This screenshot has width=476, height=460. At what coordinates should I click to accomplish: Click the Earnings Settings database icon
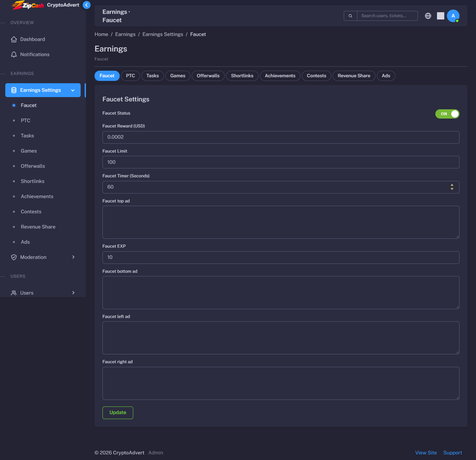[x=14, y=90]
